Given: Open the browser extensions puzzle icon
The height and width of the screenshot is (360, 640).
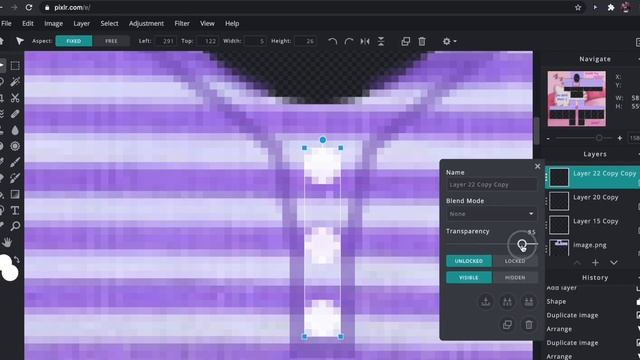Looking at the screenshot, I should click(611, 7).
